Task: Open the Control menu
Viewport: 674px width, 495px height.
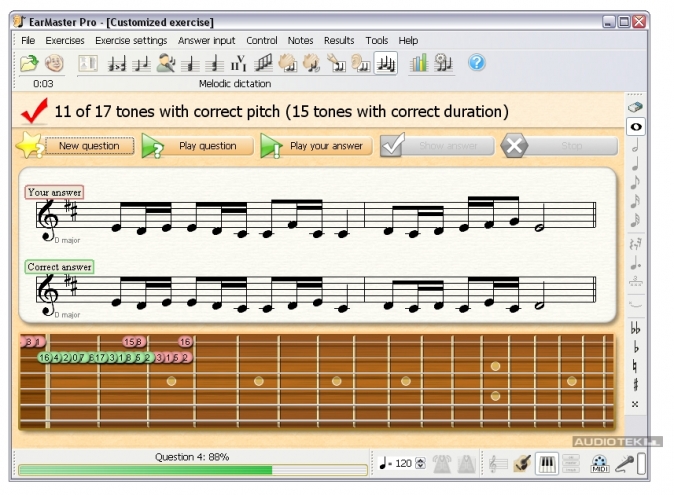Action: coord(262,40)
